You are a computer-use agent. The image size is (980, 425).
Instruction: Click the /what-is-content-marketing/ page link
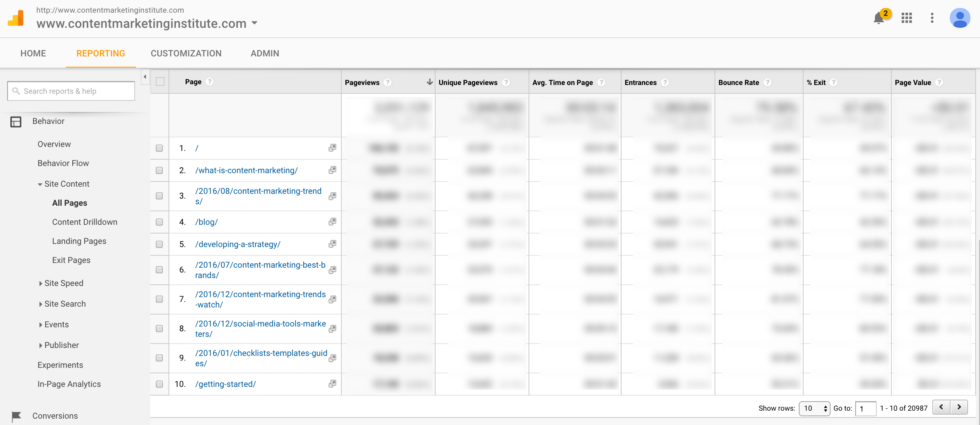(246, 170)
